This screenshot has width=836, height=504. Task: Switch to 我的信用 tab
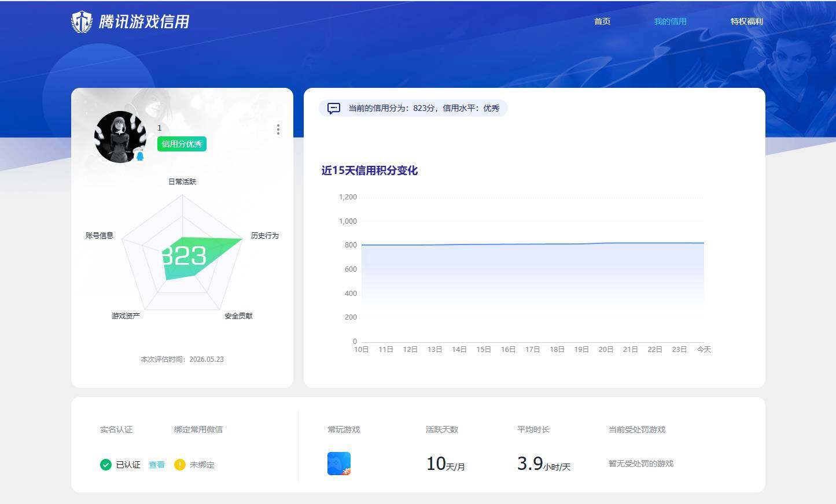[x=671, y=21]
